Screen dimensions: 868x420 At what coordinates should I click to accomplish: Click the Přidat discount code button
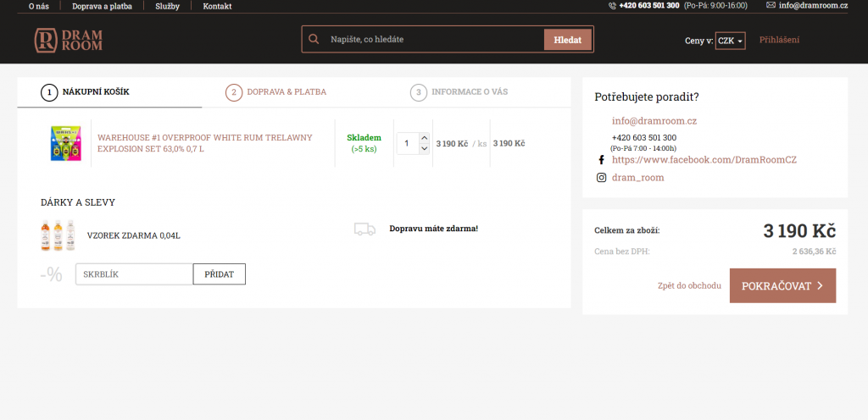[220, 274]
